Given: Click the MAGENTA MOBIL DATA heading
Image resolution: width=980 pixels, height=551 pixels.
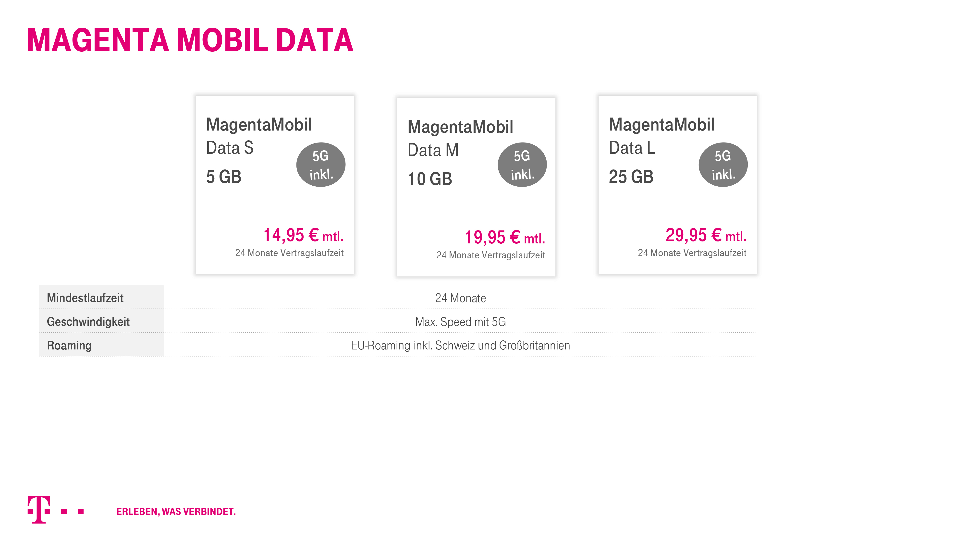Looking at the screenshot, I should 190,40.
